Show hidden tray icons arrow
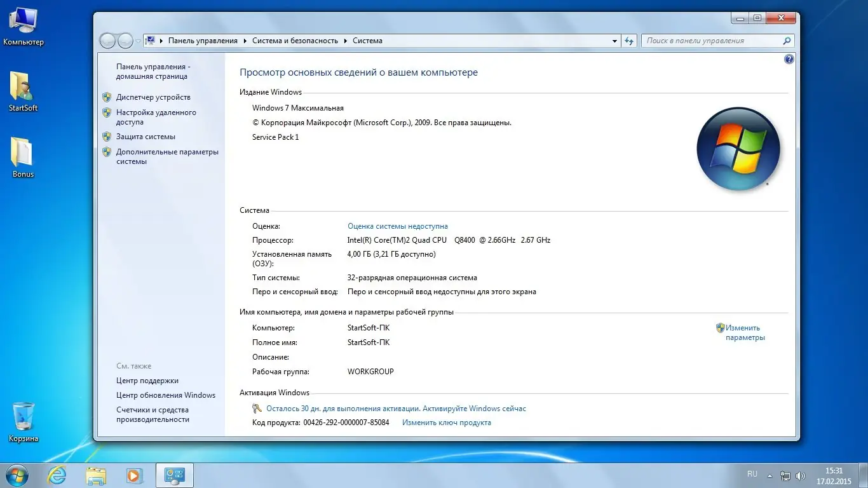The image size is (868, 488). pos(770,475)
